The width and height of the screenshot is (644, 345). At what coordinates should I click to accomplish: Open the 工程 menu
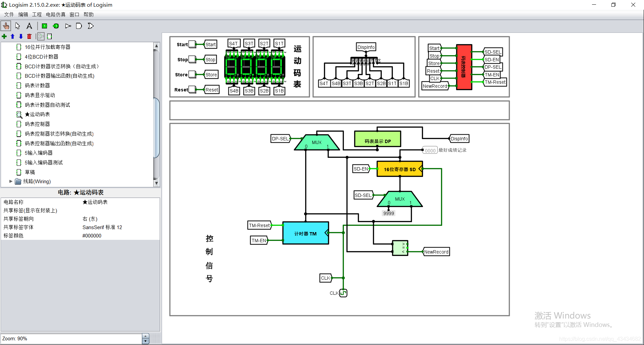(37, 14)
